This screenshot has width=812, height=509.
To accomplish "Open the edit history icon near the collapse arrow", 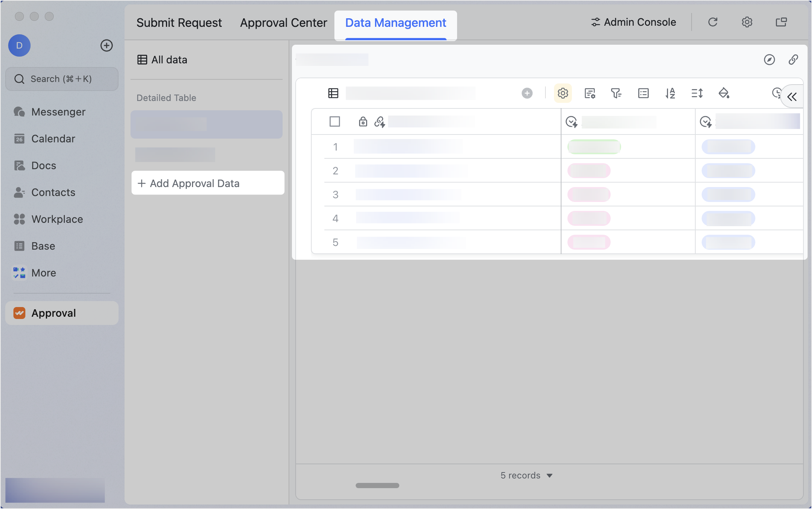I will pyautogui.click(x=776, y=92).
